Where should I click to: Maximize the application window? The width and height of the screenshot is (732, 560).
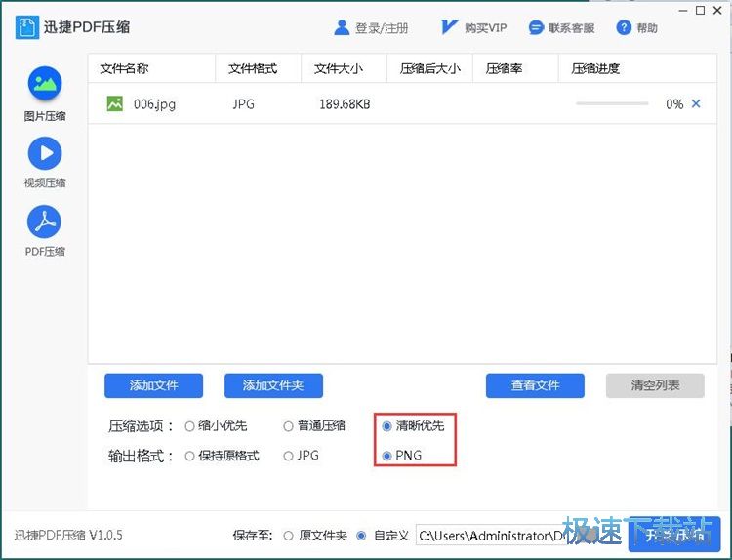click(x=700, y=11)
